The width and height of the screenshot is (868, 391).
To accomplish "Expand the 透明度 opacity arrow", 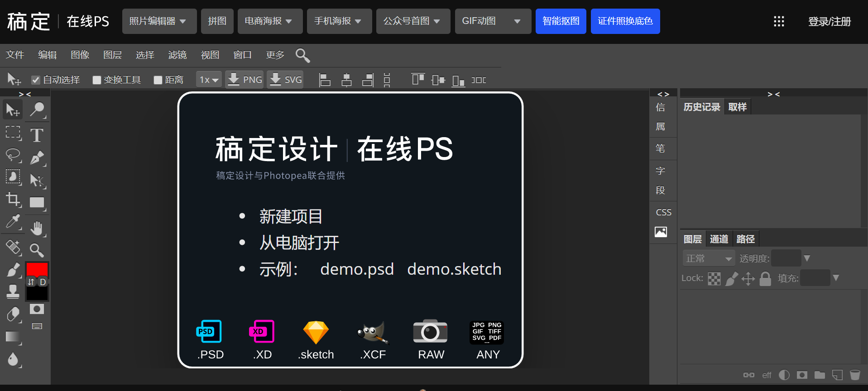I will [807, 258].
